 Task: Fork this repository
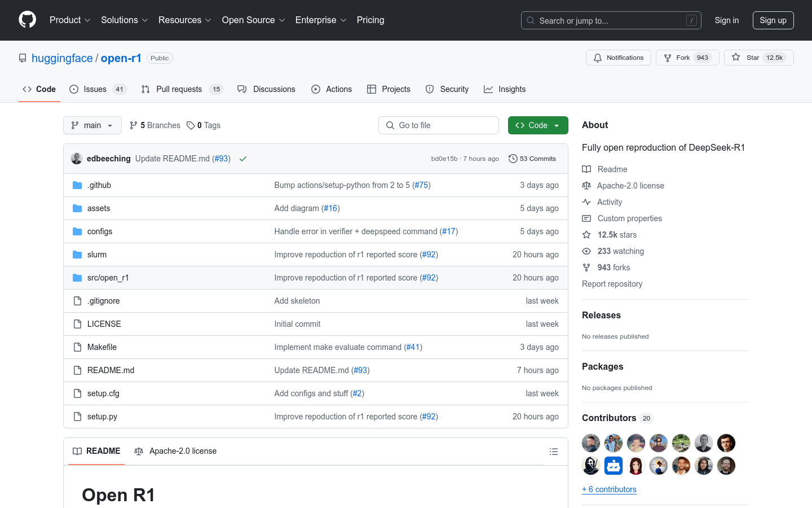point(687,58)
